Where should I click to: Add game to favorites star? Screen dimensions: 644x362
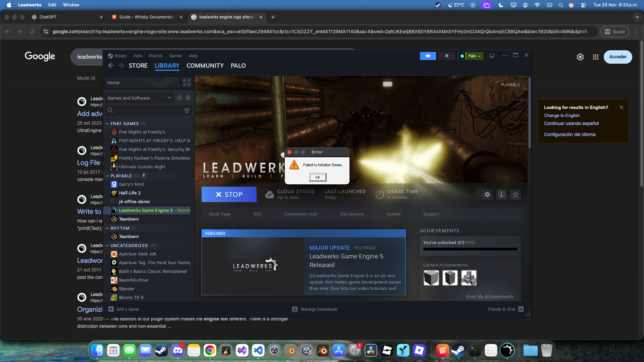click(x=515, y=194)
